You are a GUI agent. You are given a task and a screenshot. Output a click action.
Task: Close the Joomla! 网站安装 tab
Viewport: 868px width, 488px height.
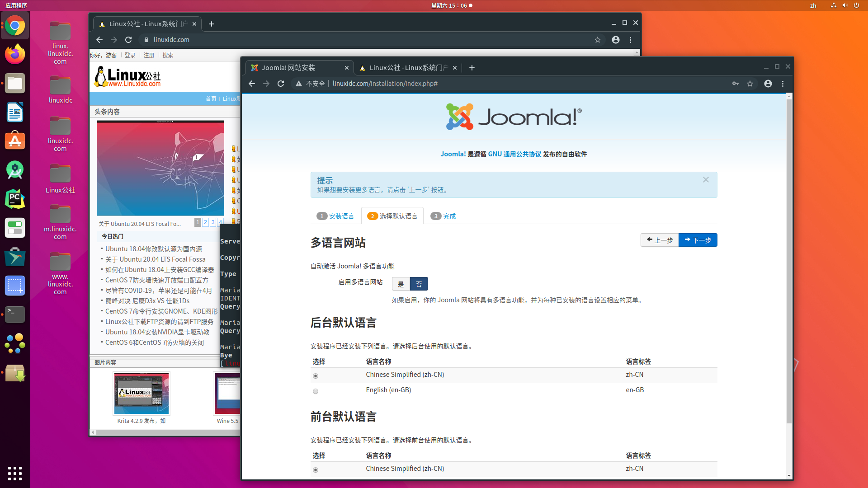[x=347, y=68]
